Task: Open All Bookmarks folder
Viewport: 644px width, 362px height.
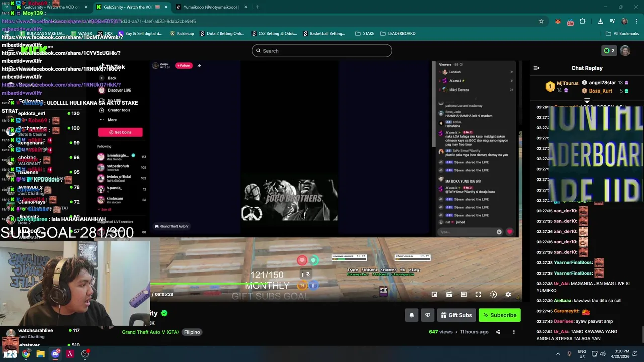Action: point(622,33)
